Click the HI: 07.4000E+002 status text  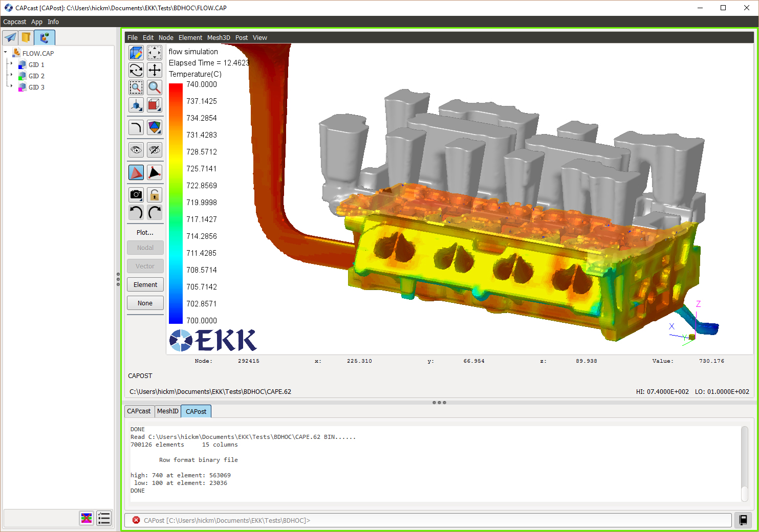(x=662, y=392)
